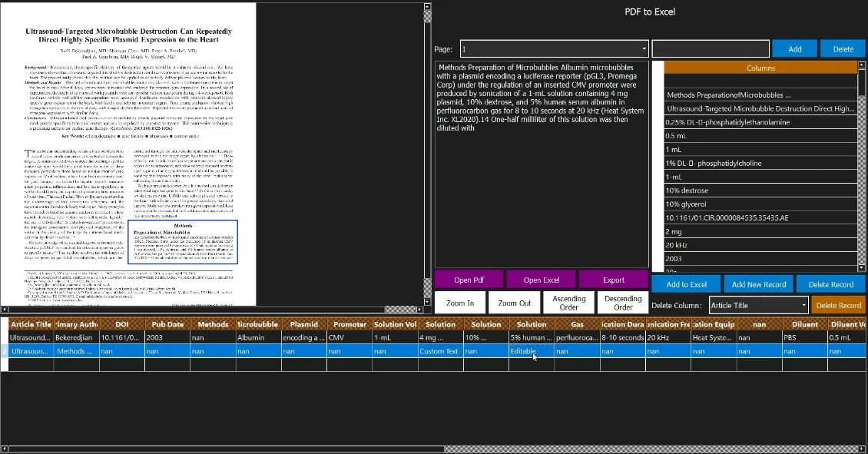868x454 pixels.
Task: Select '1% DL- phosphatidylcholine' list item
Action: click(760, 164)
